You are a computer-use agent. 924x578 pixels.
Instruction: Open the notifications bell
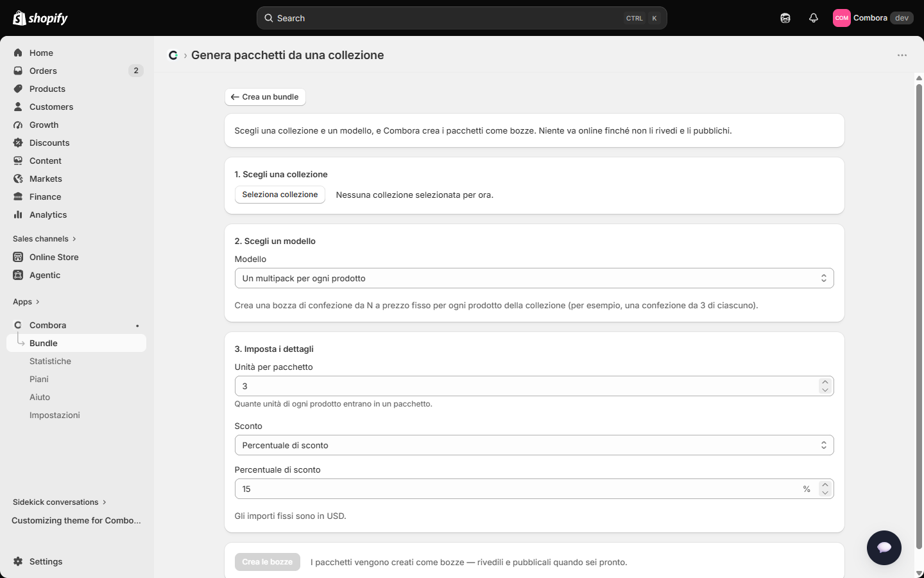pyautogui.click(x=814, y=18)
